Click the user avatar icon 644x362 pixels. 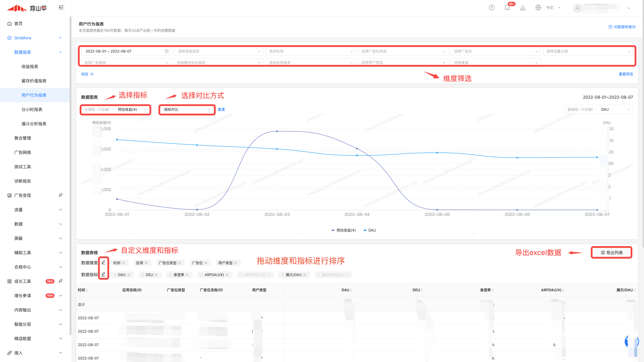pos(577,8)
